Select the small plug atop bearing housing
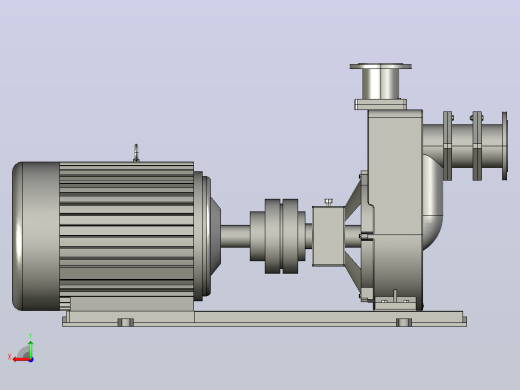 click(328, 202)
